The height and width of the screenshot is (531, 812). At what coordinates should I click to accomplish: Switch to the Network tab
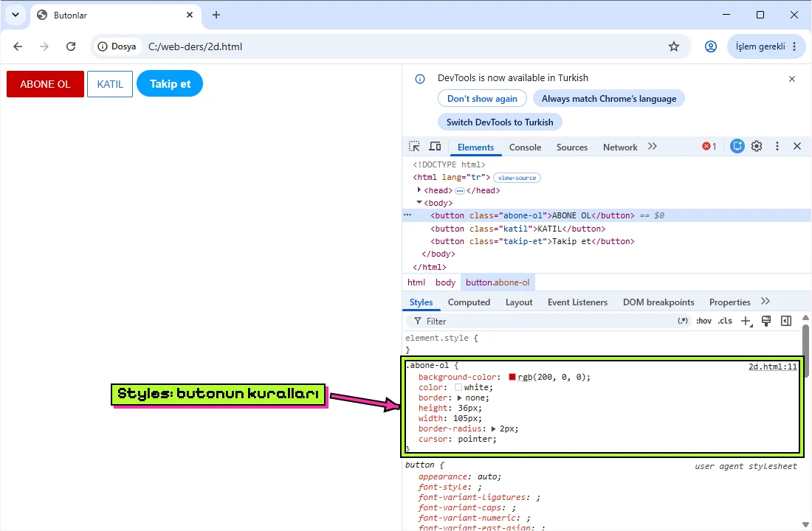[620, 147]
